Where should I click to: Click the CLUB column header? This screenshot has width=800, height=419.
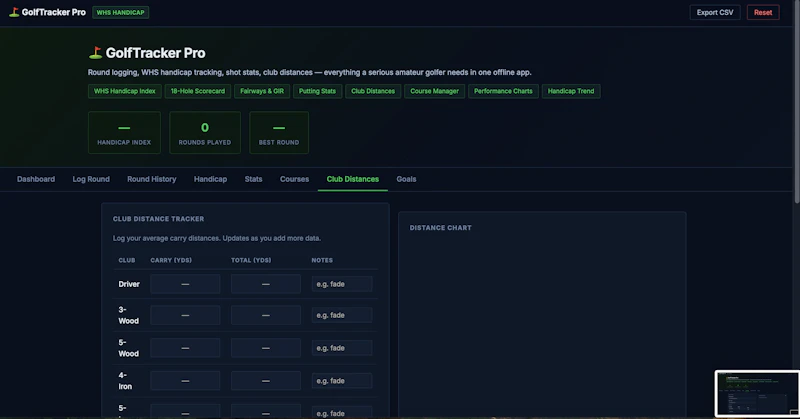pyautogui.click(x=127, y=260)
